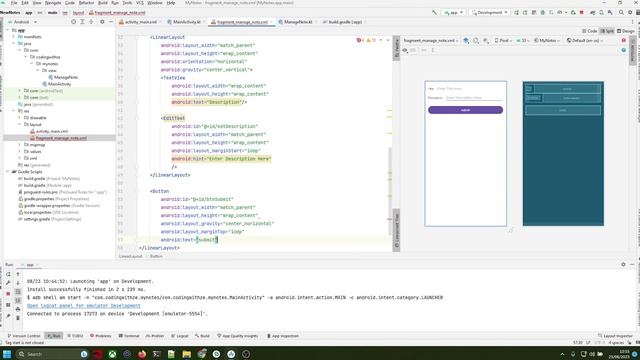
Task: Click the red error indicator in design toolbar
Action: tap(624, 40)
